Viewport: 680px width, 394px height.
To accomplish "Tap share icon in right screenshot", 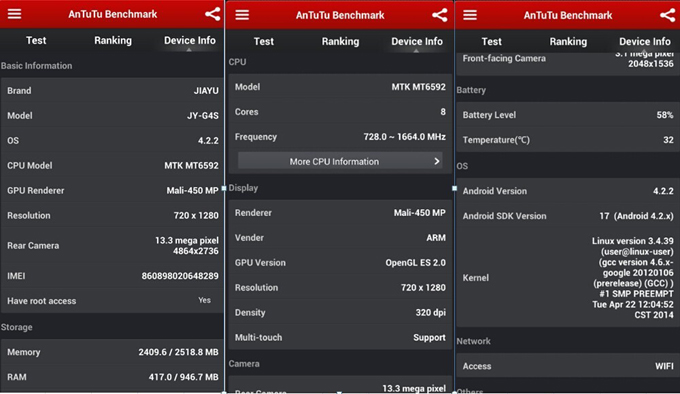I will click(x=667, y=15).
